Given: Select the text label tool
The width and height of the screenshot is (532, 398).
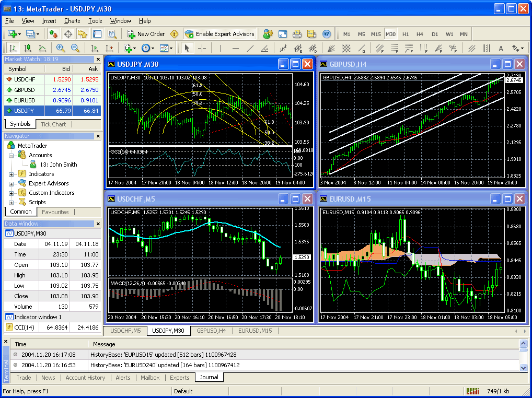Looking at the screenshot, I should (x=501, y=48).
